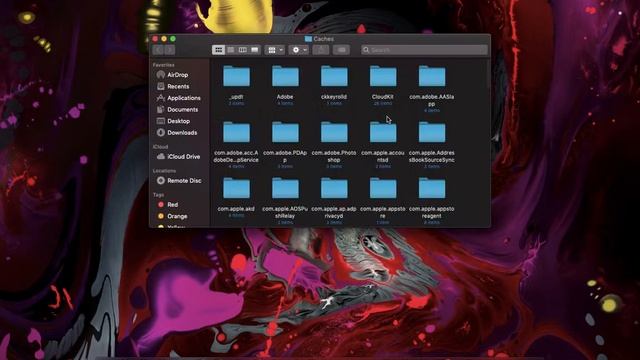Select the com.adobe.Photoshop folder
The image size is (640, 360).
[334, 133]
